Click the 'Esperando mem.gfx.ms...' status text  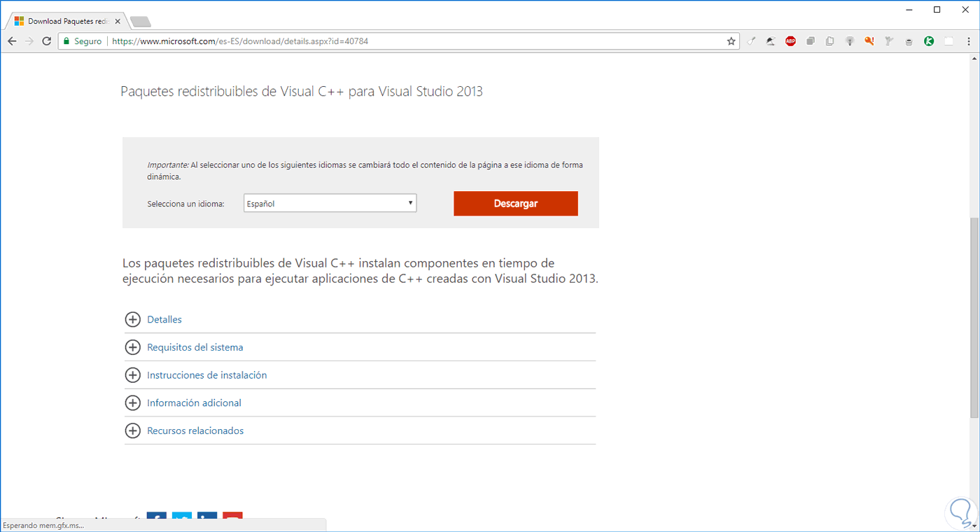(x=43, y=525)
